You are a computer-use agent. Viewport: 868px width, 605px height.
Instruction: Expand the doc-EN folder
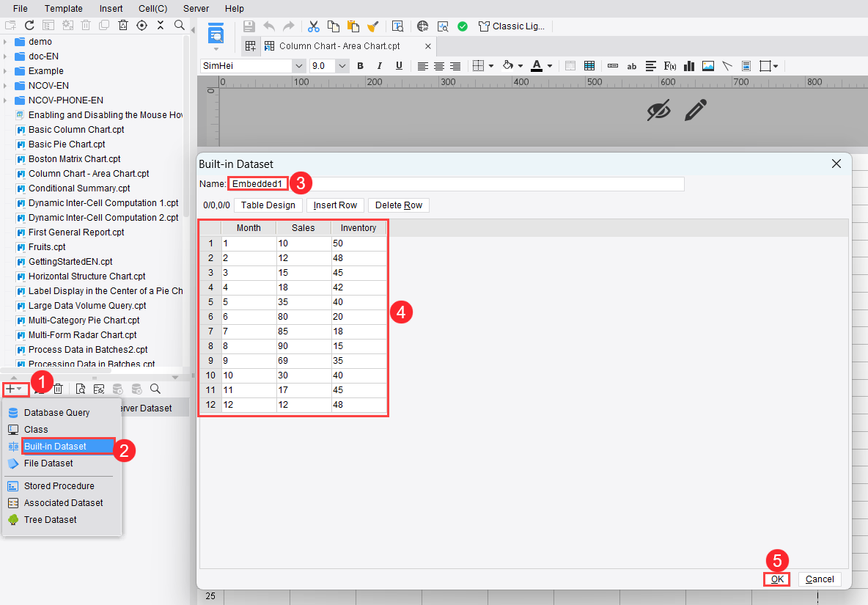(6, 56)
